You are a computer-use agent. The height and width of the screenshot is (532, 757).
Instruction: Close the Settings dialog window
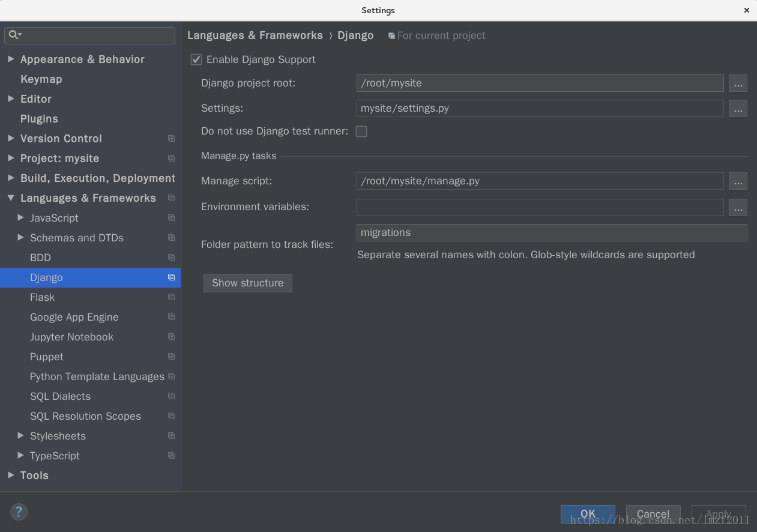tap(747, 10)
